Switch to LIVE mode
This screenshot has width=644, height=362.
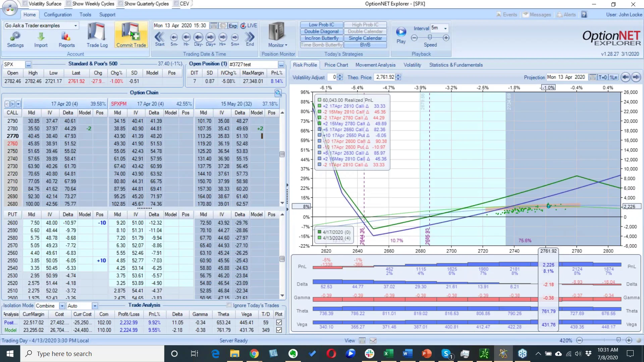tap(249, 25)
